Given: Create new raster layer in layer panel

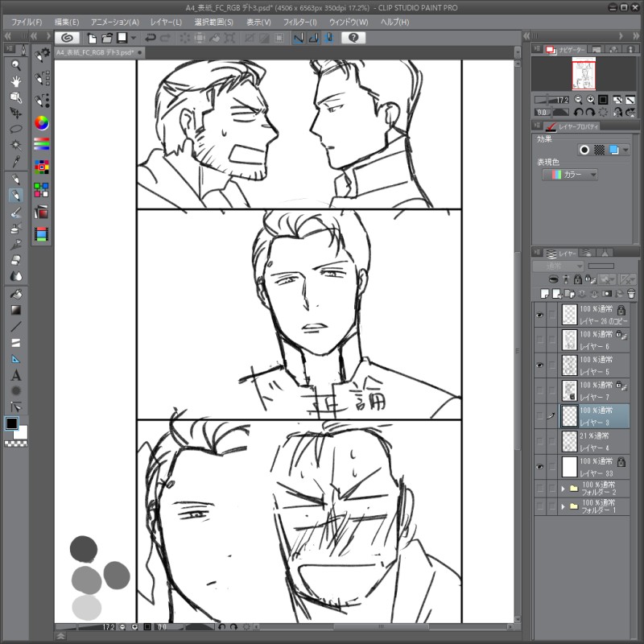Looking at the screenshot, I should pyautogui.click(x=545, y=293).
